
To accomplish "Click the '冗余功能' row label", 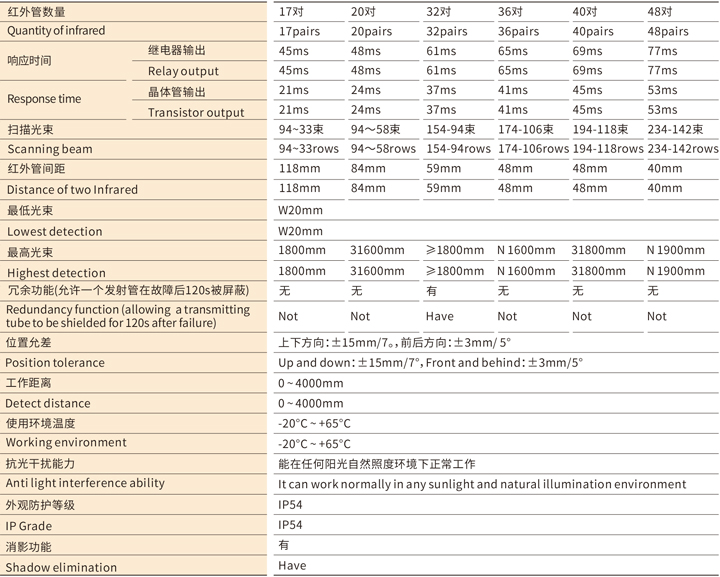I will [x=128, y=291].
